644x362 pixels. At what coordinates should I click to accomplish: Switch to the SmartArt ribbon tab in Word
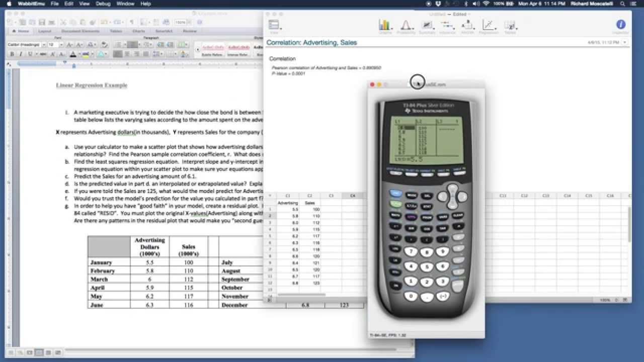(164, 31)
